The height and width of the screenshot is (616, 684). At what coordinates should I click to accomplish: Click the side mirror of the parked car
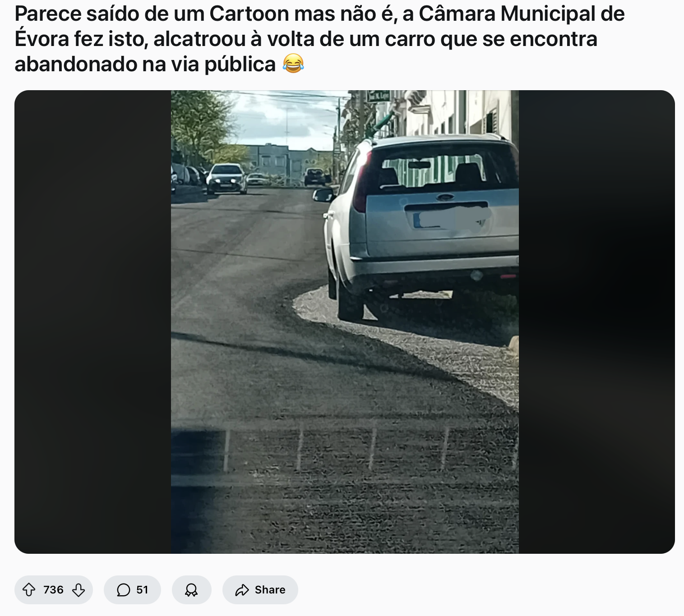[x=324, y=195]
